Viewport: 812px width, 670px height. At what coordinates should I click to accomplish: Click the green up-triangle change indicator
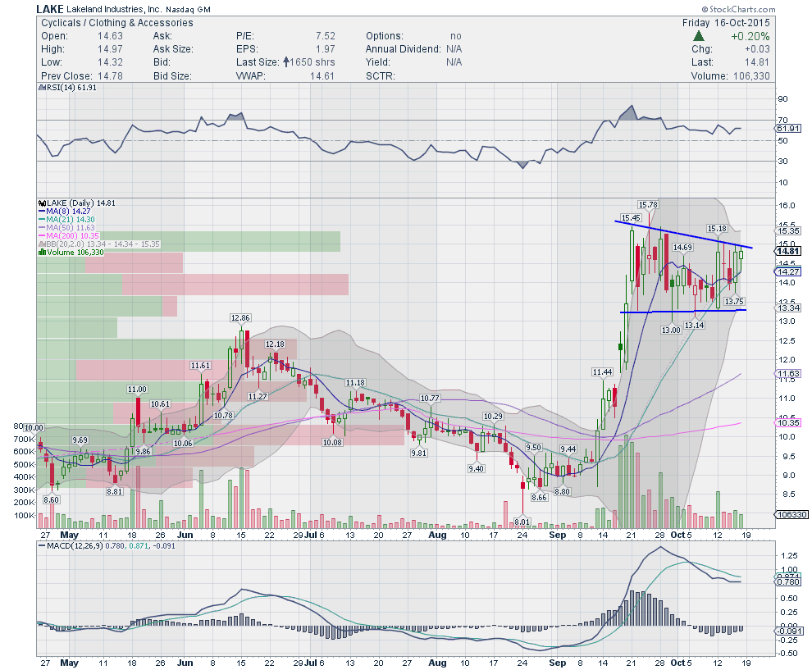coord(699,36)
